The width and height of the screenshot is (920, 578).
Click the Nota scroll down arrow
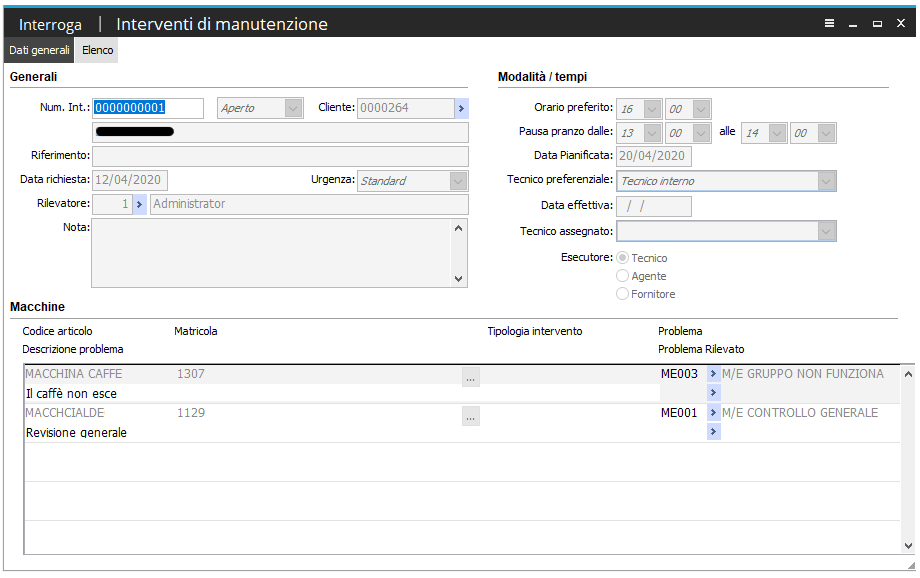coord(459,279)
